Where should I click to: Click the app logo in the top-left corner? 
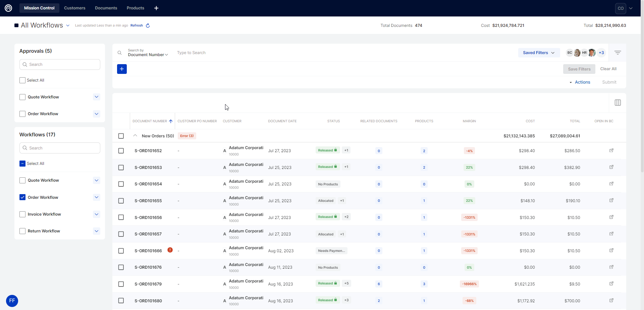tap(8, 8)
